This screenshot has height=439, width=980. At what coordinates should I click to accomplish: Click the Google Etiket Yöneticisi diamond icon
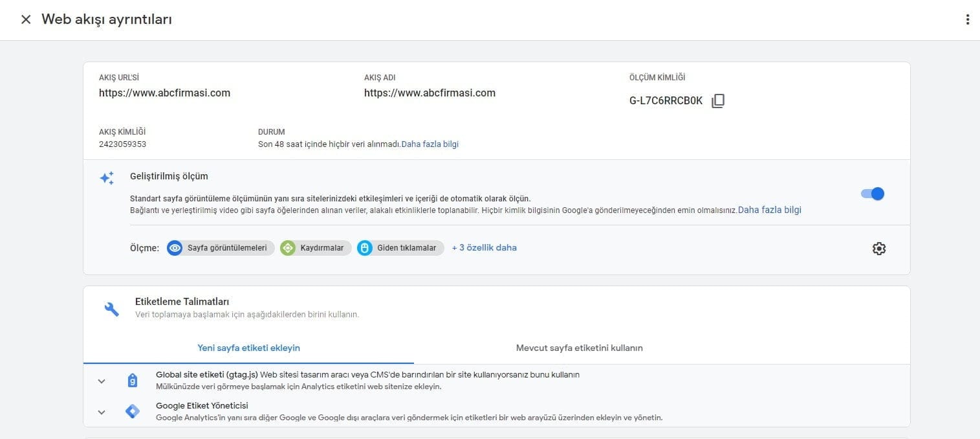click(x=132, y=411)
